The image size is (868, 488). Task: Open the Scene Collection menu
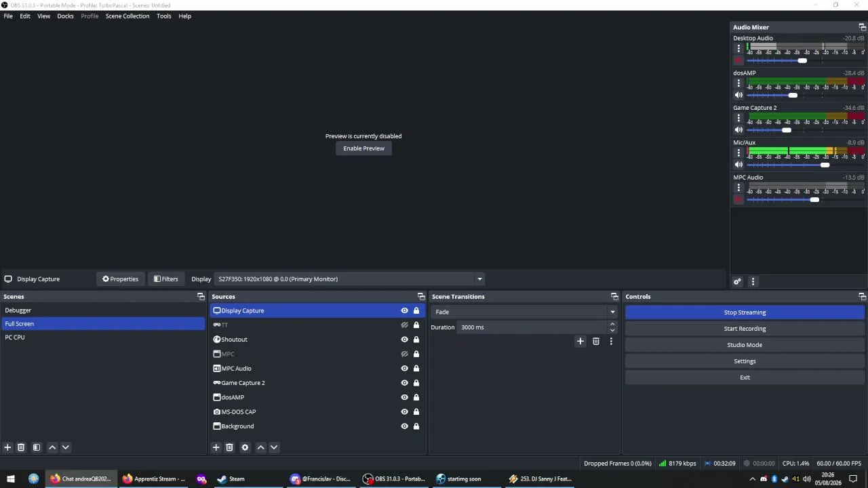point(127,16)
